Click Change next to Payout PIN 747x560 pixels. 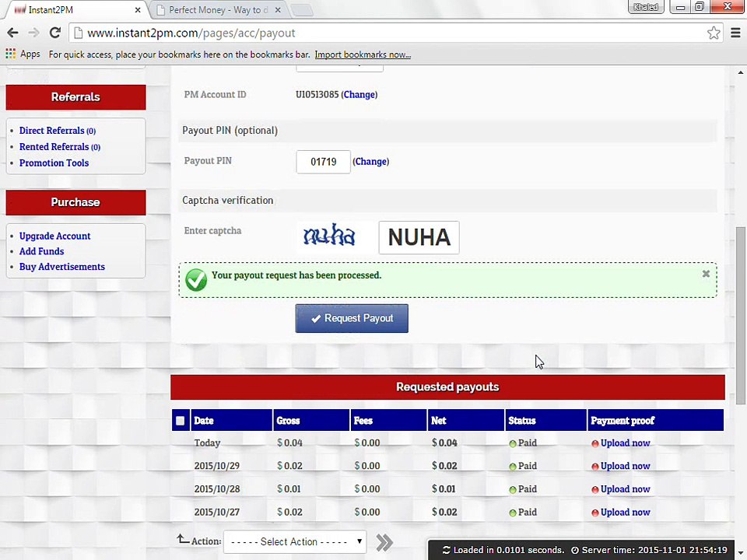(371, 162)
